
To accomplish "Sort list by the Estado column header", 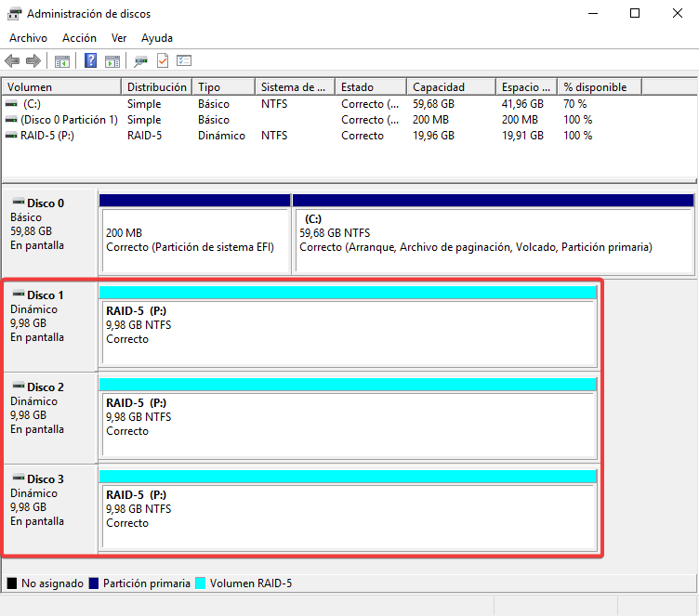I will pyautogui.click(x=370, y=87).
